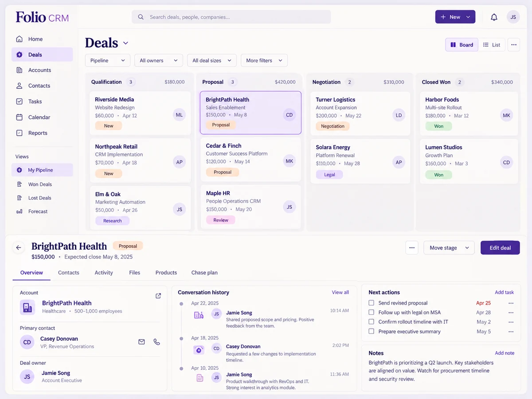Click the Lost Deals view icon
The image size is (532, 399).
pyautogui.click(x=19, y=198)
